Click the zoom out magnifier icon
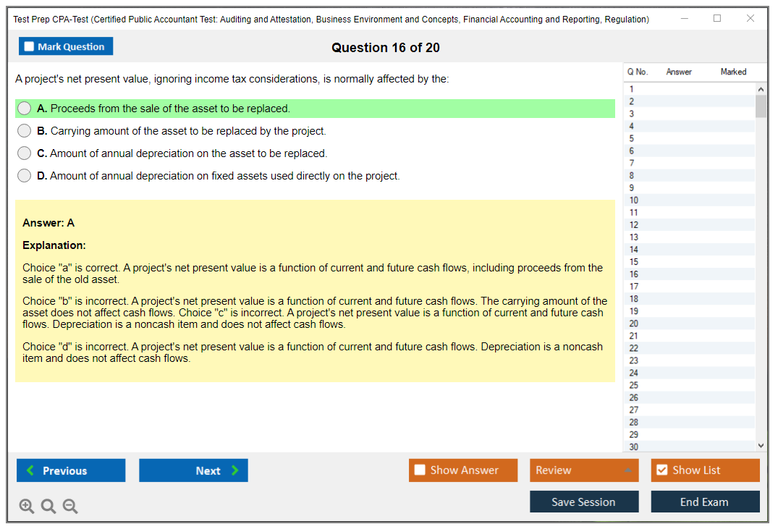Image resolution: width=778 pixels, height=532 pixels. (x=70, y=506)
